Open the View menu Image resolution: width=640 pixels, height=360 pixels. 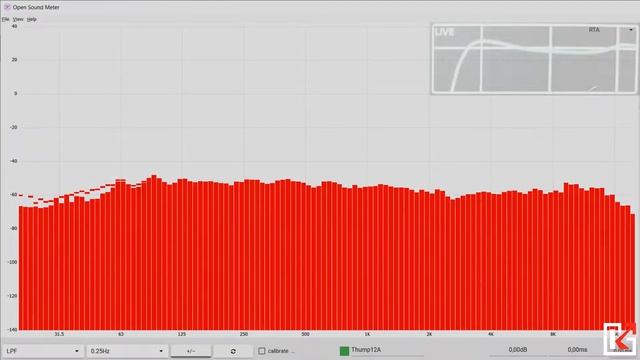(18, 19)
